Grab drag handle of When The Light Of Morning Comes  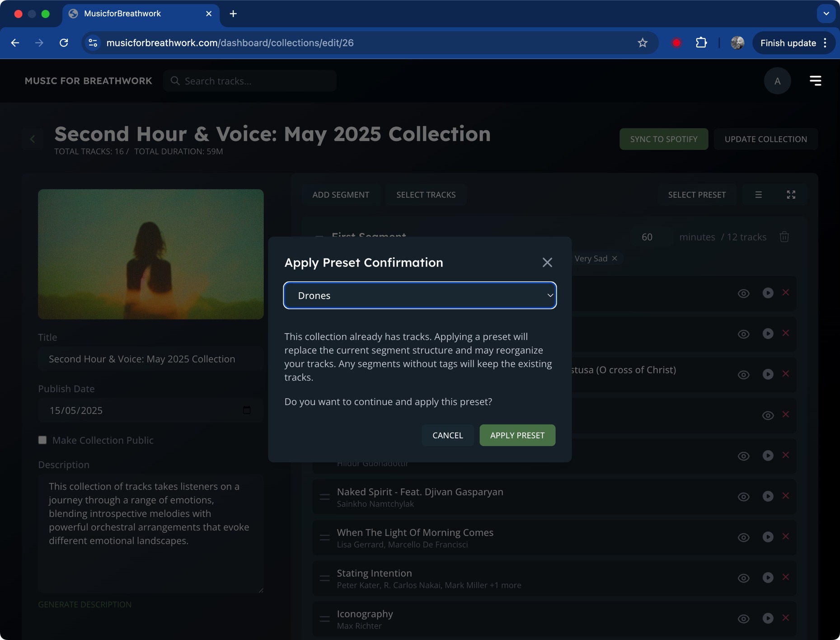(324, 537)
